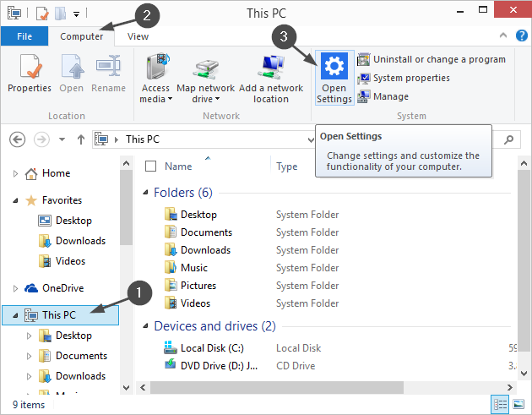
Task: Select Favorites star in navigation pane
Action: [x=31, y=200]
